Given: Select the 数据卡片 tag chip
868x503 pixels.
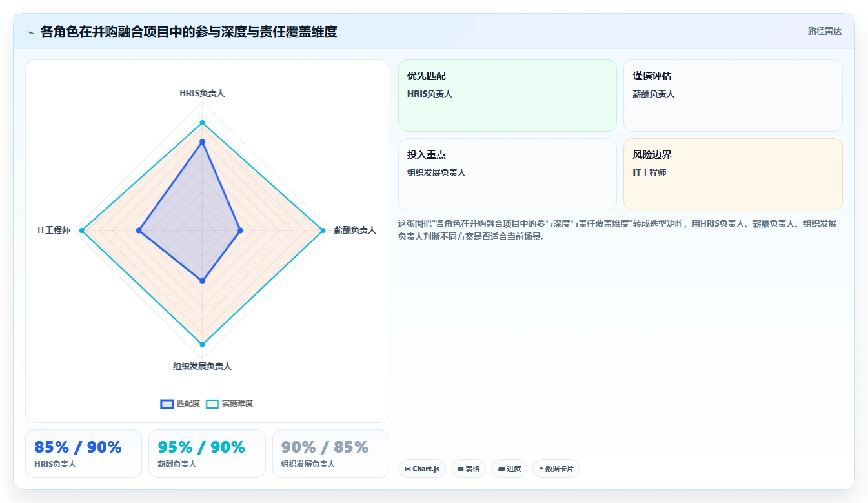Looking at the screenshot, I should pos(556,469).
